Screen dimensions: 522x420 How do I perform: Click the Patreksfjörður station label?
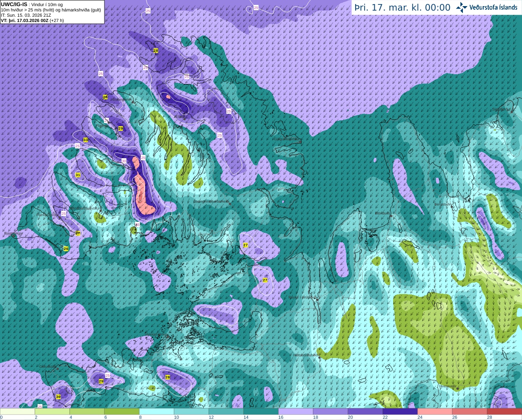click(x=47, y=214)
